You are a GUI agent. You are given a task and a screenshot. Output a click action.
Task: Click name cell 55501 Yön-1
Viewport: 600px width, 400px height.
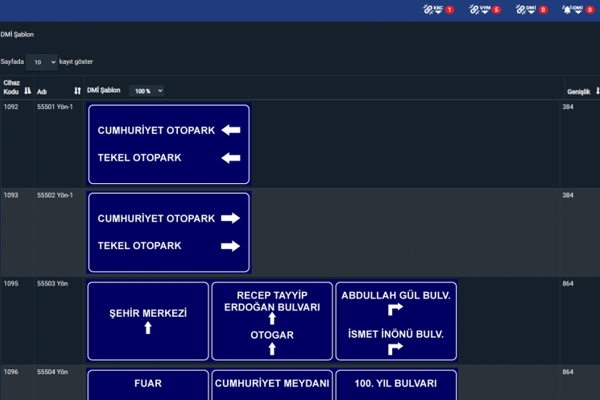click(x=55, y=107)
